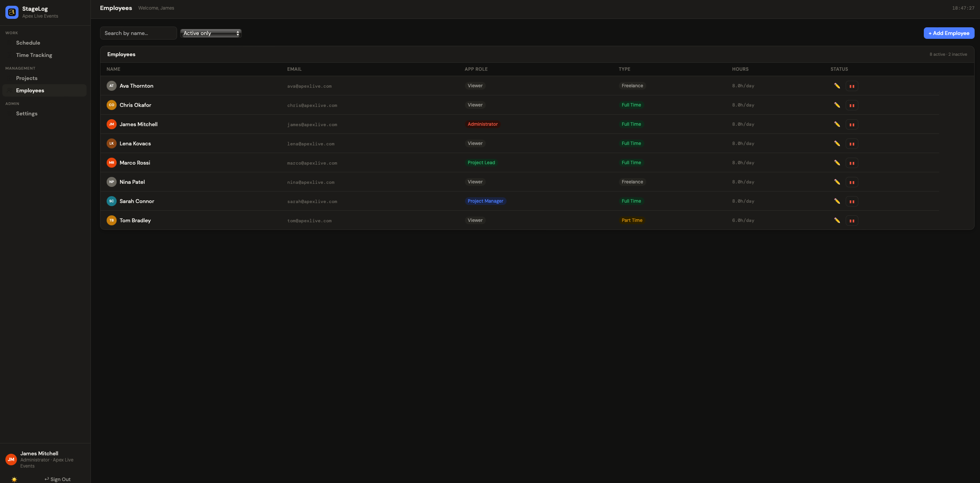The image size is (980, 483).
Task: Click ava@apexlive.com email
Action: (309, 86)
